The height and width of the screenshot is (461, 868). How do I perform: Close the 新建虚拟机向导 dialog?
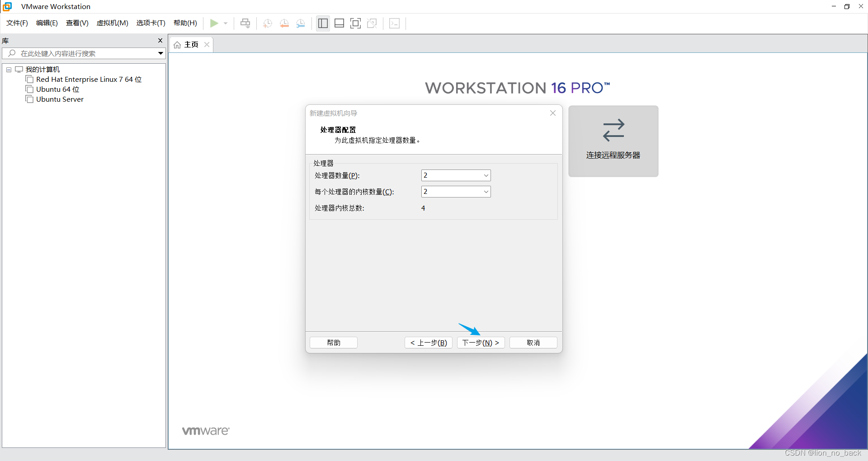tap(553, 113)
